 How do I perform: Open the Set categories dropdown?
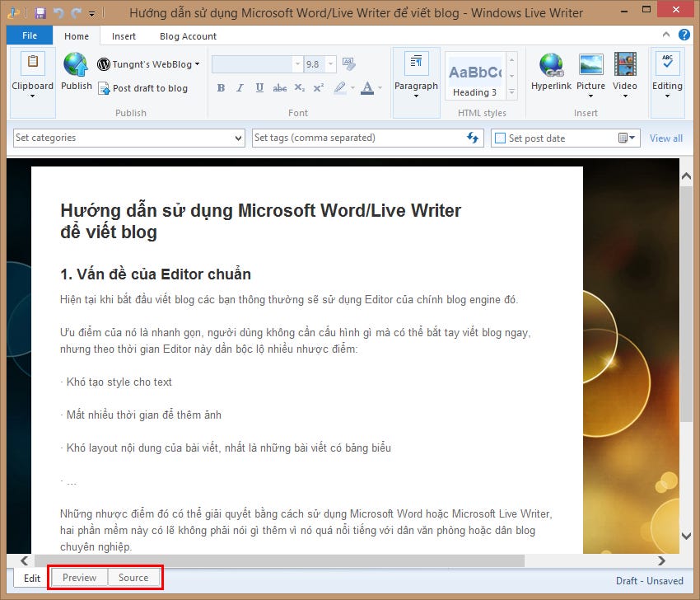[129, 138]
